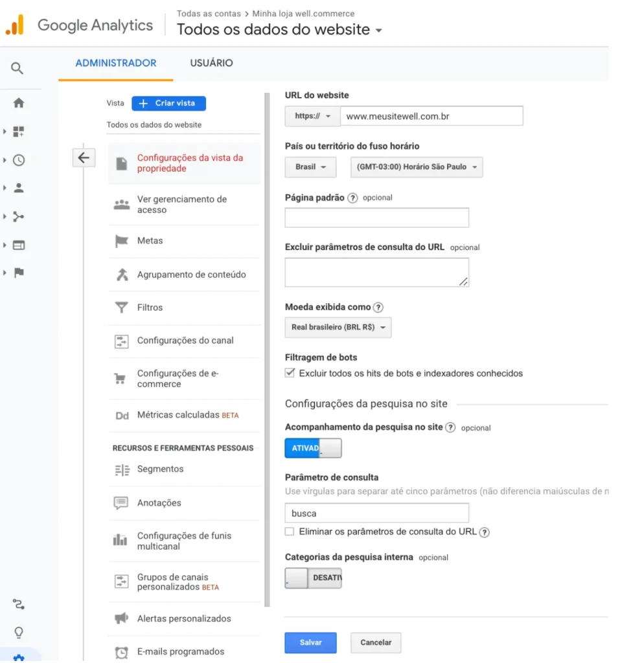Enable the internal search categories toggle
The width and height of the screenshot is (644, 663).
(x=313, y=578)
